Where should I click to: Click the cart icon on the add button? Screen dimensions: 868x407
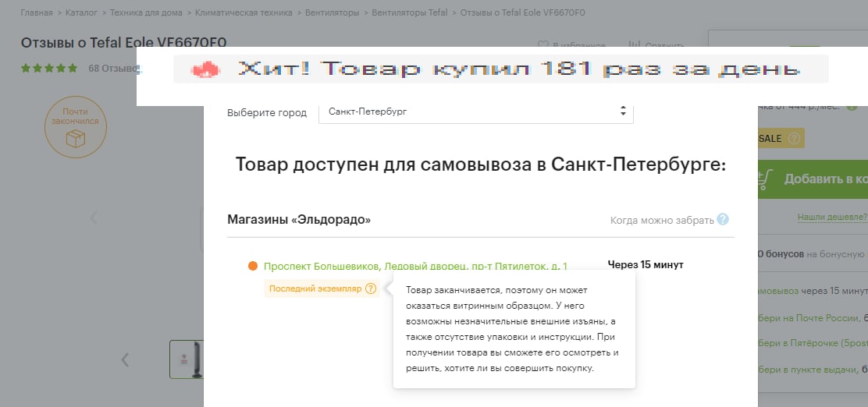pos(764,179)
